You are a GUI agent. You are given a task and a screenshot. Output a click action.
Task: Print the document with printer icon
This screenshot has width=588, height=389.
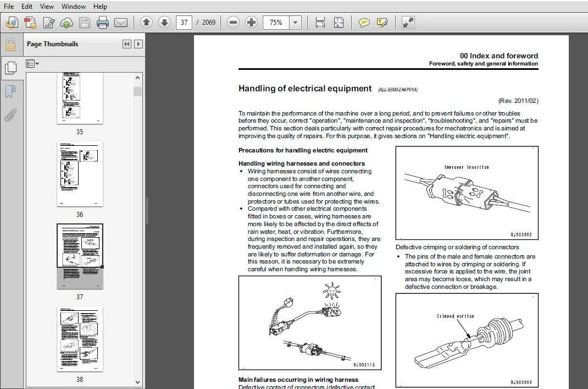click(x=102, y=23)
